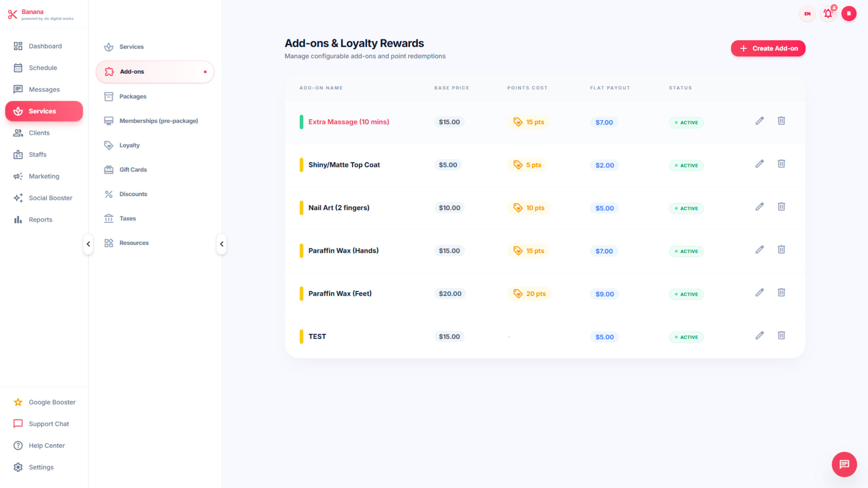Open the notification bell
This screenshot has width=868, height=488.
[x=828, y=13]
